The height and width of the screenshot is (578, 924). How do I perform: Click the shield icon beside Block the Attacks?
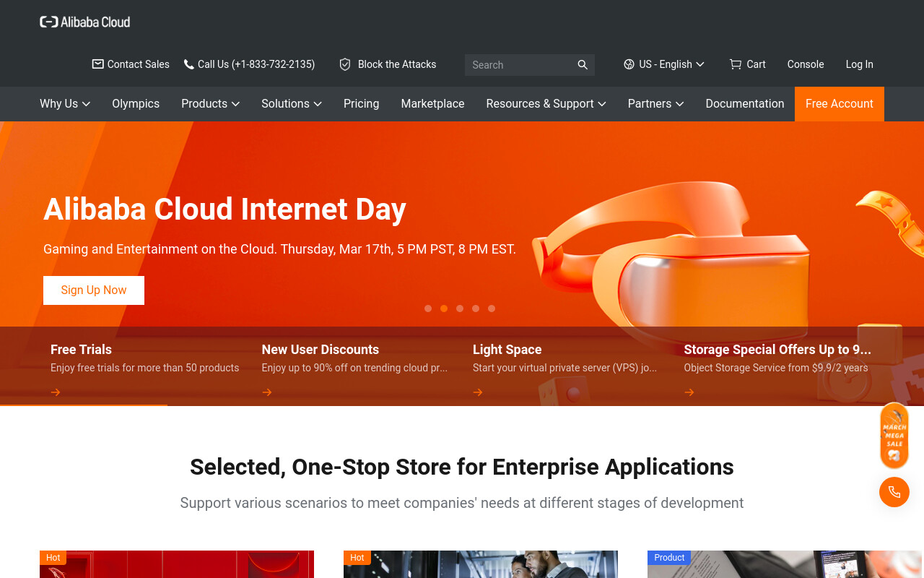point(345,64)
